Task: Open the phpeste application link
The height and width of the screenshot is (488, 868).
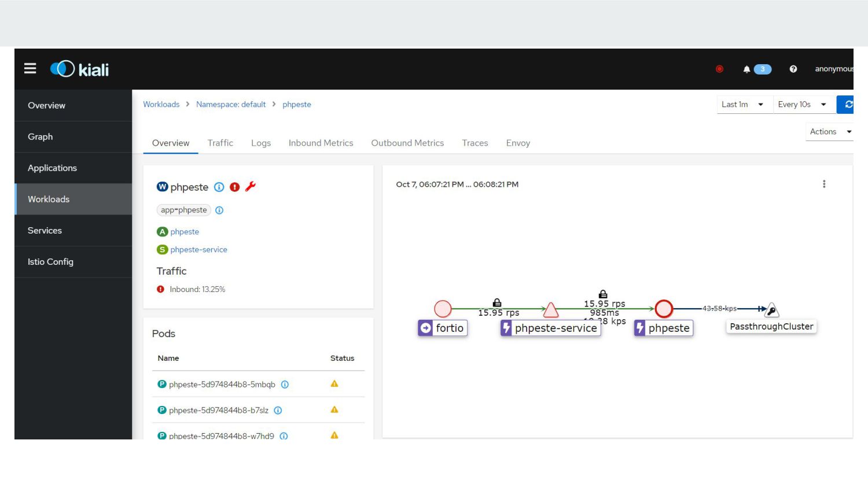Action: (x=185, y=232)
